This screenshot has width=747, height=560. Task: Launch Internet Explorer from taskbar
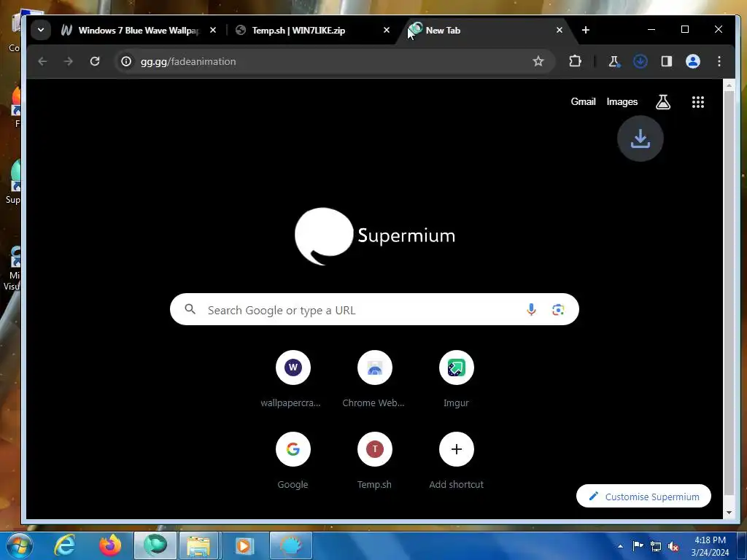pyautogui.click(x=65, y=545)
